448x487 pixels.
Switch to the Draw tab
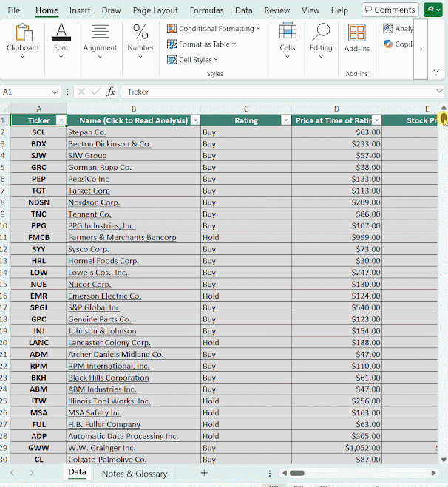[x=111, y=10]
